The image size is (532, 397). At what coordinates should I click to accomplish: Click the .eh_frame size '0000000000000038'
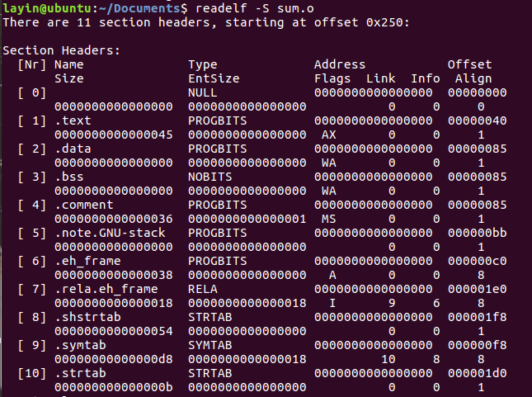click(113, 275)
